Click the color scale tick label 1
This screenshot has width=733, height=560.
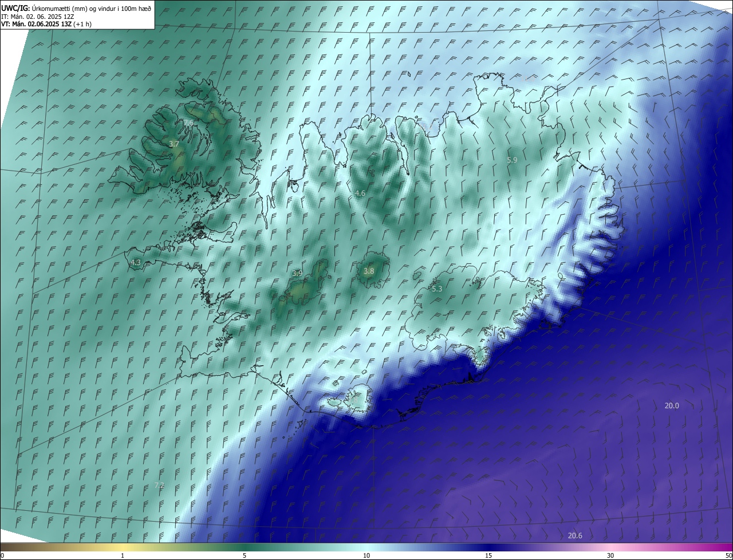coord(123,556)
